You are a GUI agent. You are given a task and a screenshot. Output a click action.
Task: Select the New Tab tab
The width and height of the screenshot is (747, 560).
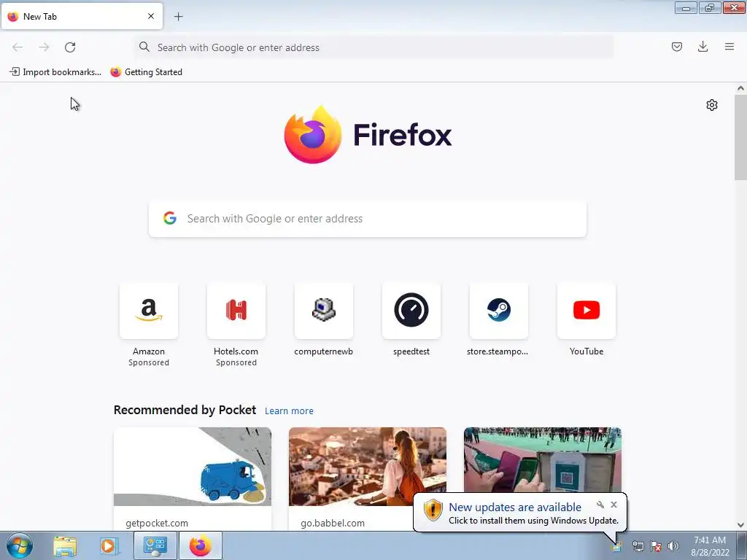pyautogui.click(x=82, y=16)
